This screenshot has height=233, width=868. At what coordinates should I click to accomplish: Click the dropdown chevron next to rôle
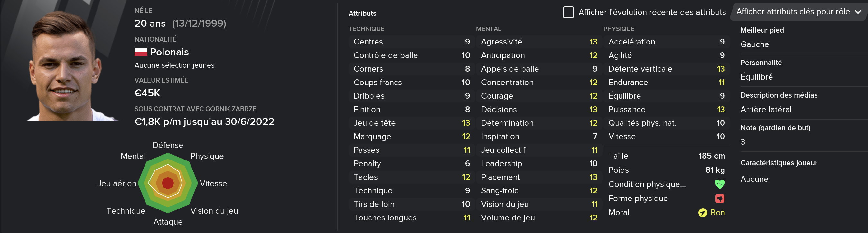click(858, 12)
